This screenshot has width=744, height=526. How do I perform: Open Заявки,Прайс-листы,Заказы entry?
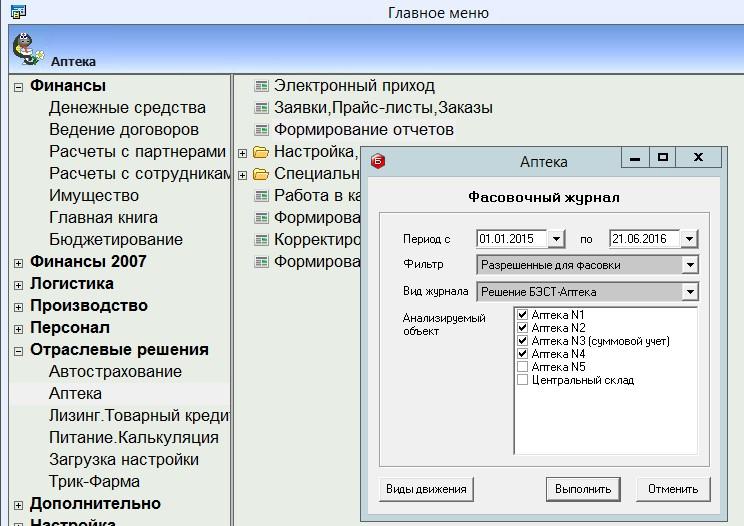(383, 108)
